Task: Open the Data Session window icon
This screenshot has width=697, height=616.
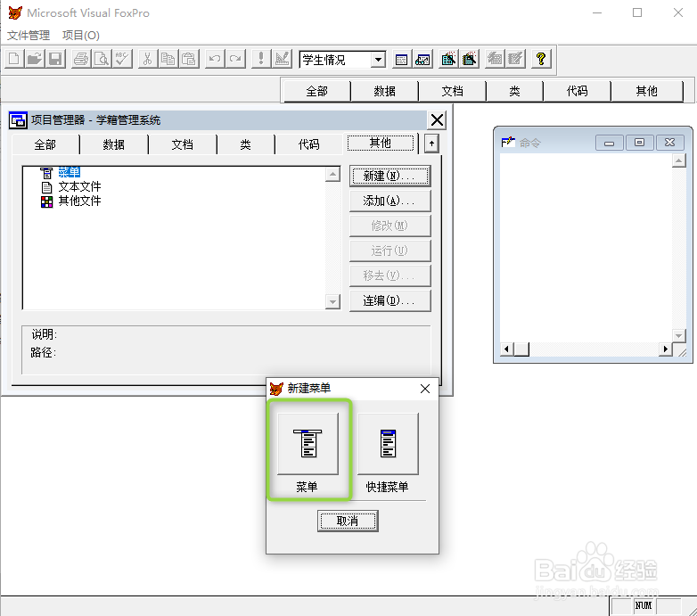Action: coord(422,59)
